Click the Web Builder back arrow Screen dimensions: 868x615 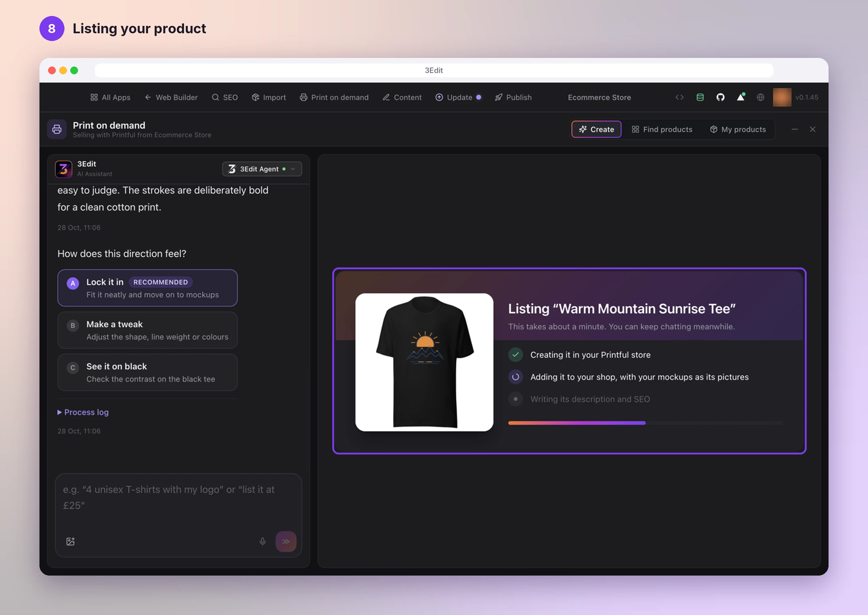click(x=148, y=97)
